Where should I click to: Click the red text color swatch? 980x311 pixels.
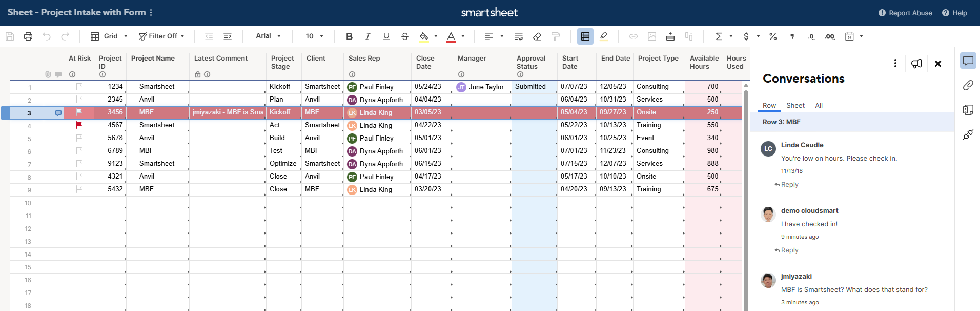point(451,36)
